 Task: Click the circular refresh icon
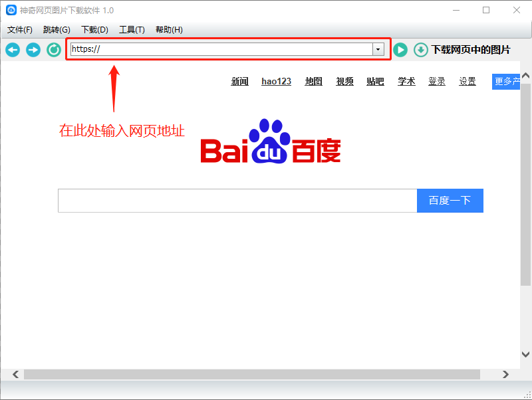[x=53, y=50]
